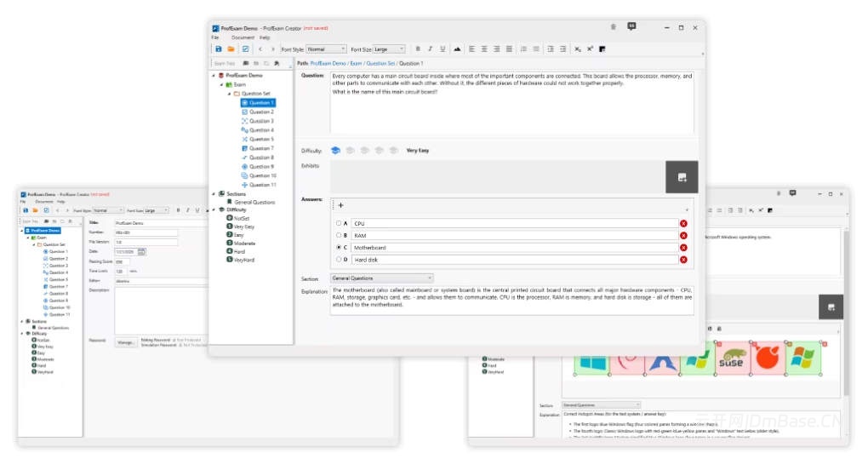Image resolution: width=868 pixels, height=470 pixels.
Task: Collapse the Question Set node in front tree
Action: click(x=230, y=94)
